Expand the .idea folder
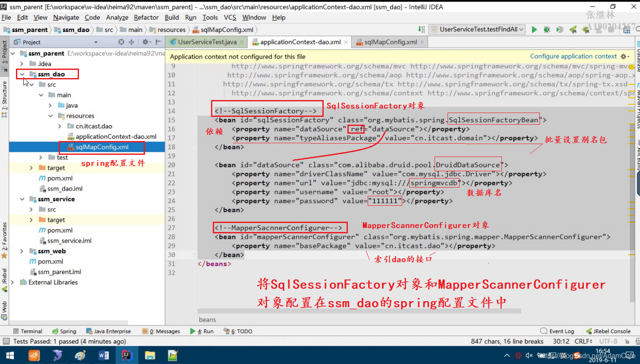Image resolution: width=640 pixels, height=364 pixels. [x=22, y=64]
